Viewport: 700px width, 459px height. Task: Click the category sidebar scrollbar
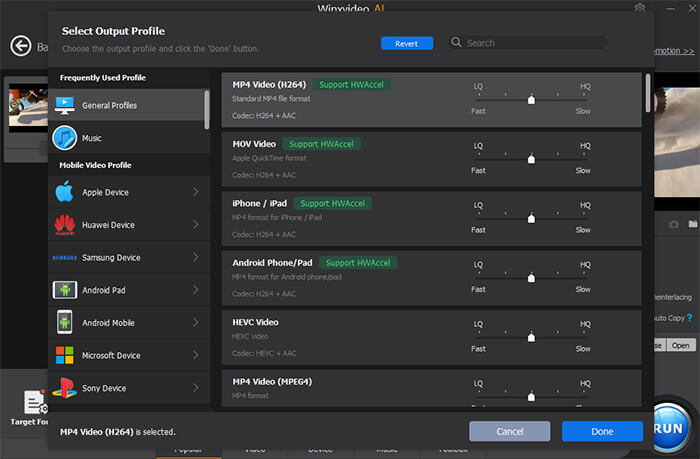click(x=207, y=110)
